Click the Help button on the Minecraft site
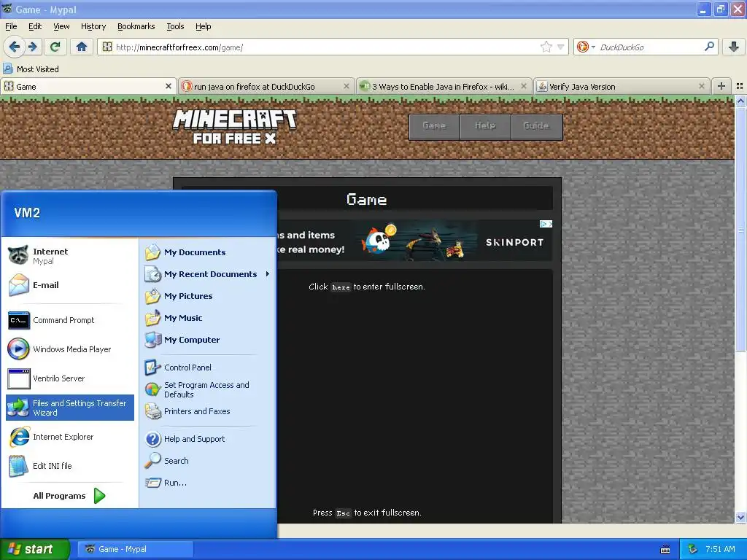This screenshot has width=747, height=560. 485,126
